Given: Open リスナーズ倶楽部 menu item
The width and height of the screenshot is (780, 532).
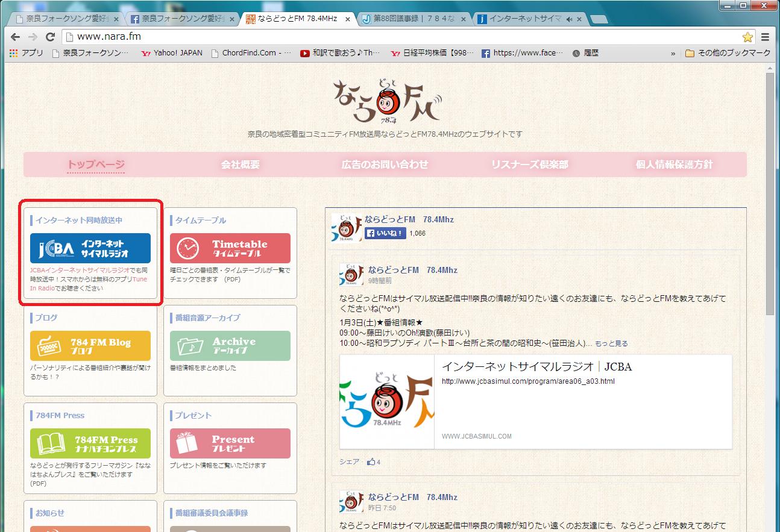Looking at the screenshot, I should coord(530,164).
